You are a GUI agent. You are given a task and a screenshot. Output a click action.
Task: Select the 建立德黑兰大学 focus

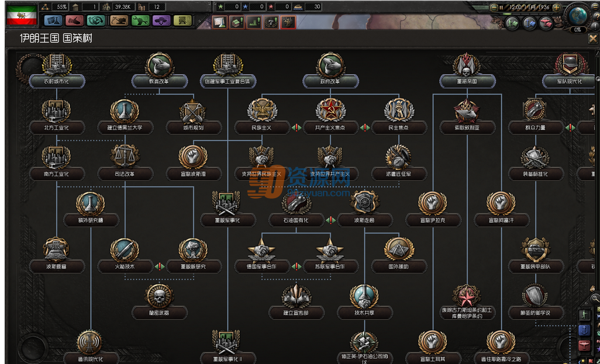pos(125,117)
